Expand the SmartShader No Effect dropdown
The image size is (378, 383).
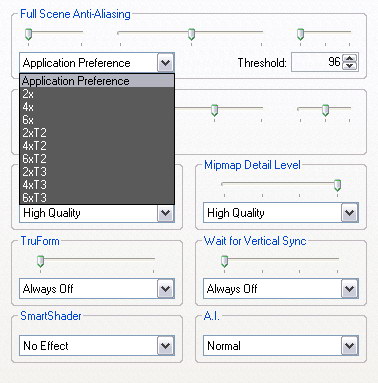coord(166,346)
